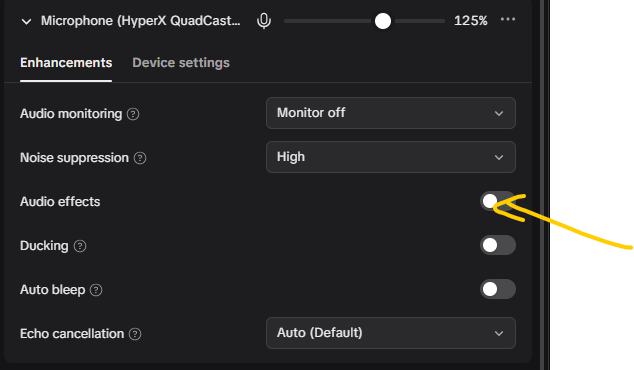This screenshot has height=370, width=634.
Task: Click the 125% volume value
Action: click(471, 21)
